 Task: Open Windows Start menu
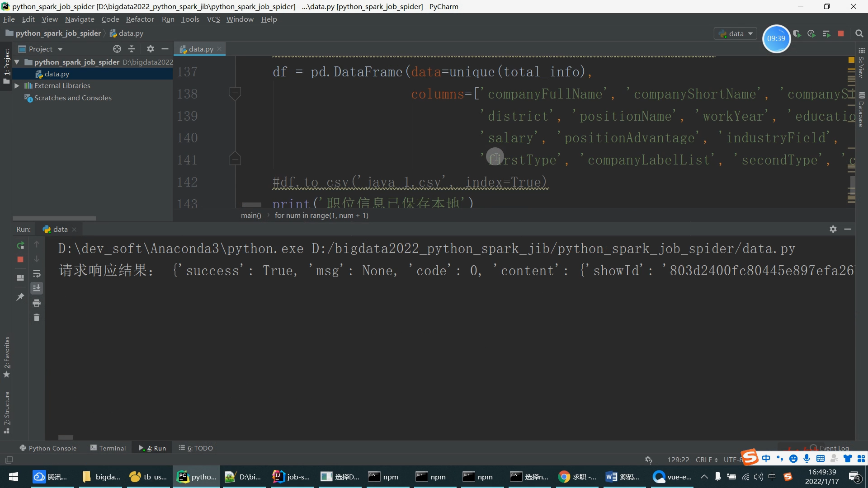tap(14, 477)
